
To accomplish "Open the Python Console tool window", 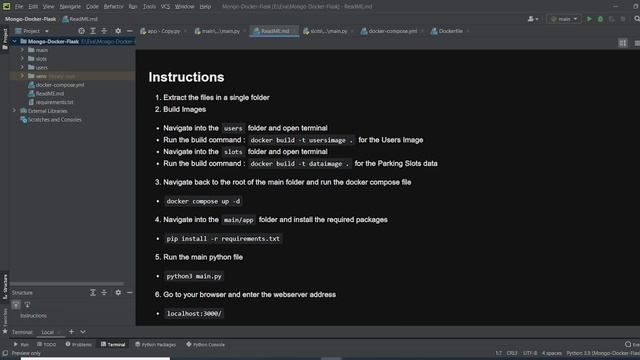I will coord(206,344).
